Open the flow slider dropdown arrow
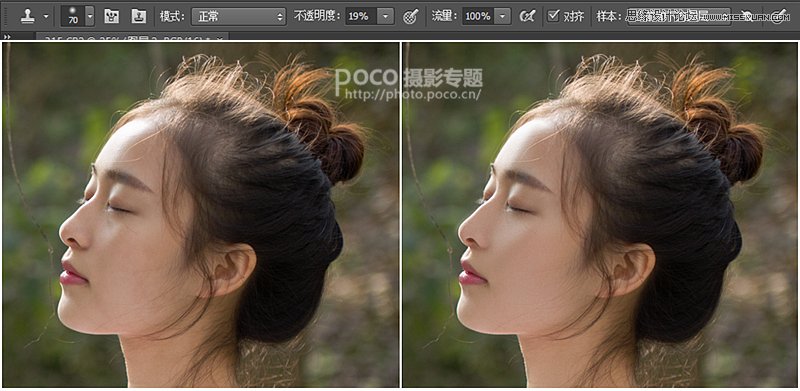800x391 pixels. (503, 16)
